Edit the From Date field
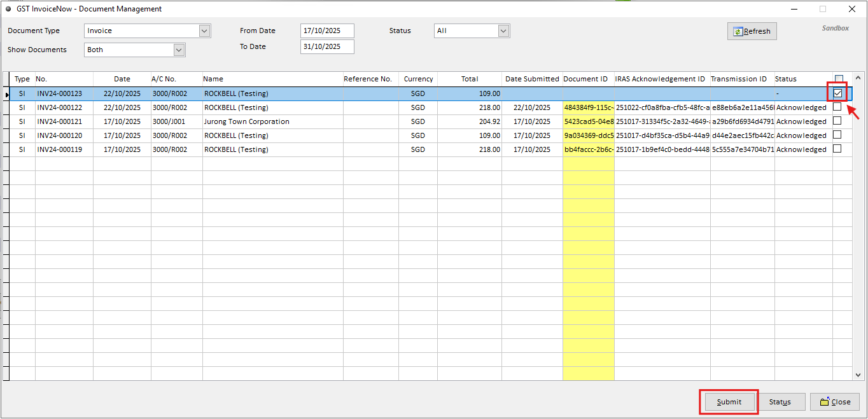Viewport: 868px width, 419px height. pos(327,31)
